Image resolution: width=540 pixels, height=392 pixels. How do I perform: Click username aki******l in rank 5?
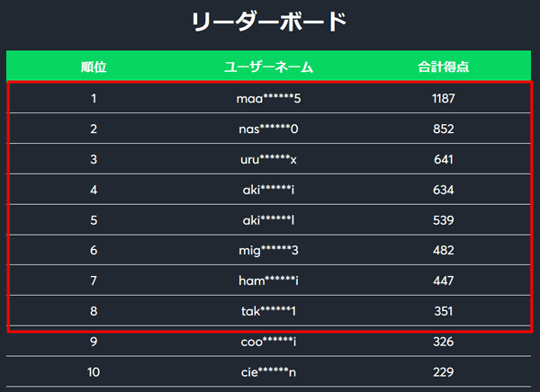coord(268,220)
